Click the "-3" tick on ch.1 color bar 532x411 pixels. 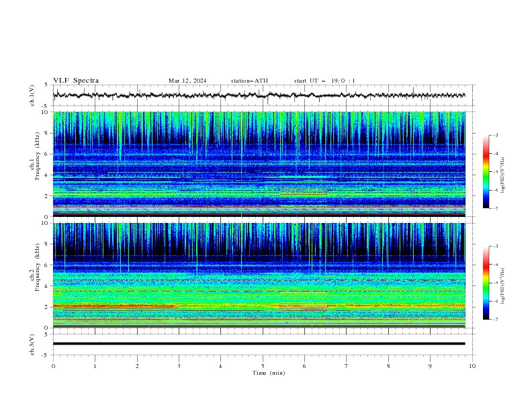tap(495, 135)
